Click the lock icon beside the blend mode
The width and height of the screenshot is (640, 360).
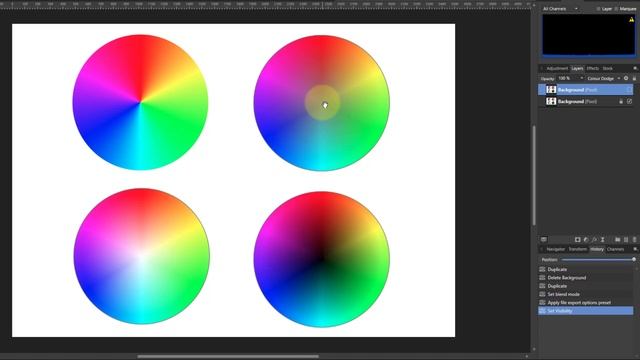[634, 78]
